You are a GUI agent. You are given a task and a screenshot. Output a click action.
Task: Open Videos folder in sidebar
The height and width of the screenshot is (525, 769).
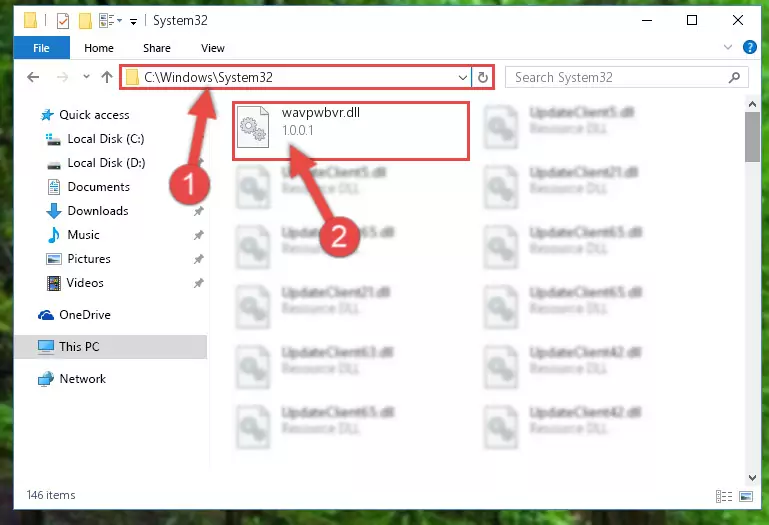pyautogui.click(x=85, y=283)
